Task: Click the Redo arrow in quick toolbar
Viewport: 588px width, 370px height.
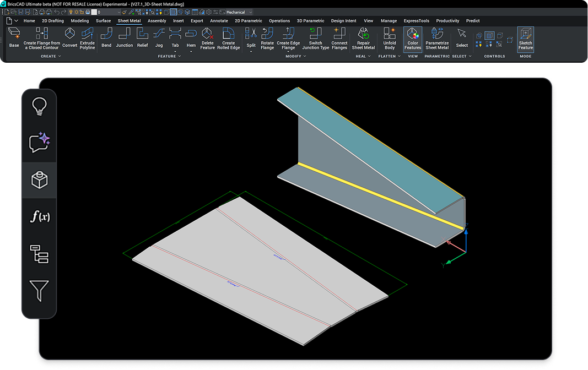Action: click(x=63, y=12)
